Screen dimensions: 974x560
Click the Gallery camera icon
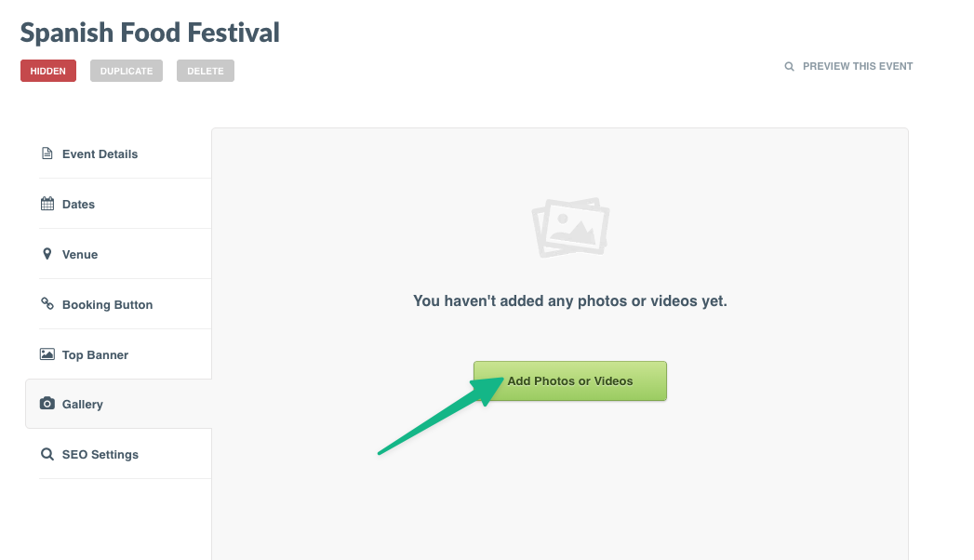tap(47, 404)
